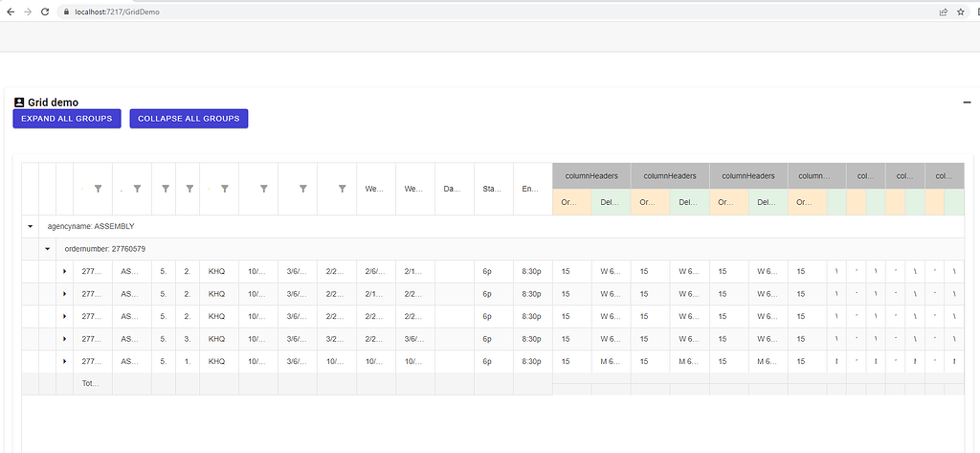Bookmark this page with the star icon
The image size is (980, 453).
pyautogui.click(x=960, y=11)
